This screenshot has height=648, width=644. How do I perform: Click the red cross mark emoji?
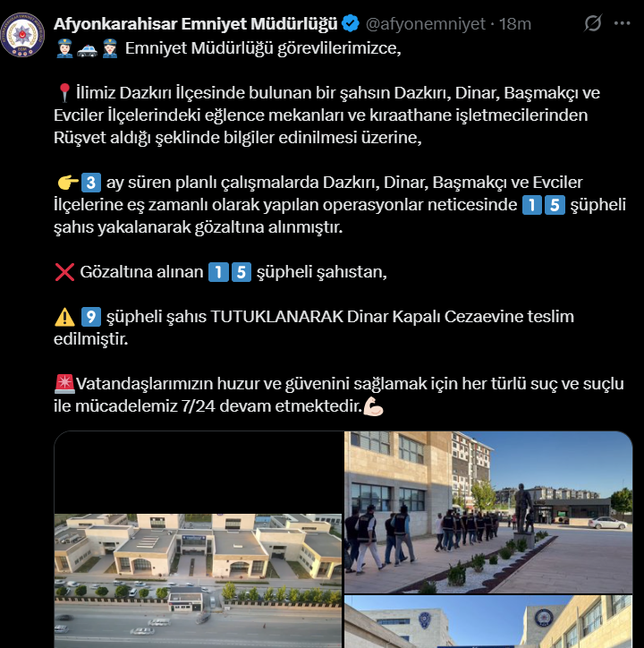coord(64,272)
